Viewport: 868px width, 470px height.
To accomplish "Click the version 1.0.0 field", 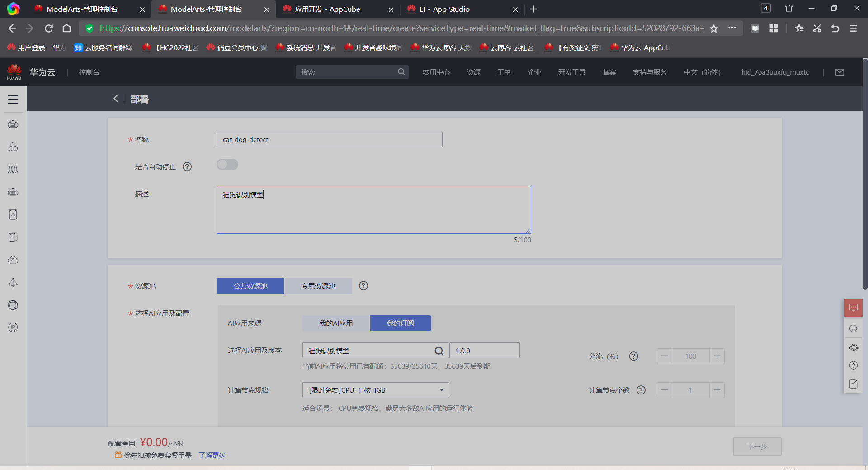I will click(485, 351).
